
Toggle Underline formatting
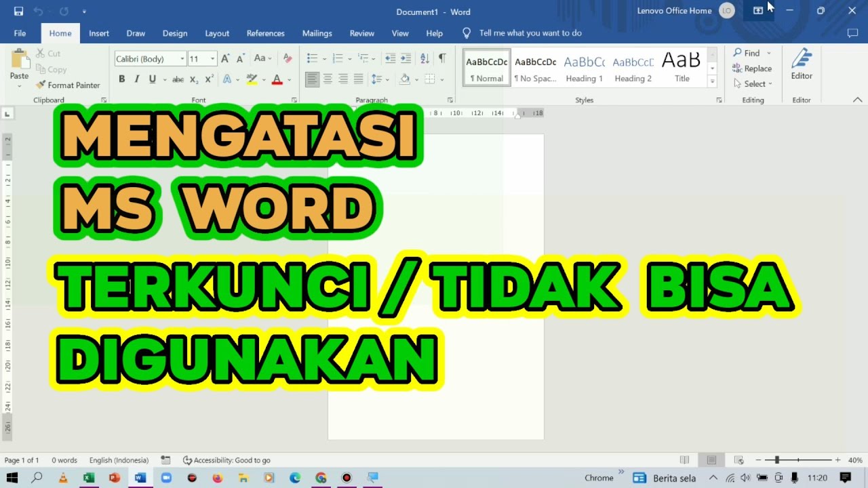pyautogui.click(x=152, y=79)
